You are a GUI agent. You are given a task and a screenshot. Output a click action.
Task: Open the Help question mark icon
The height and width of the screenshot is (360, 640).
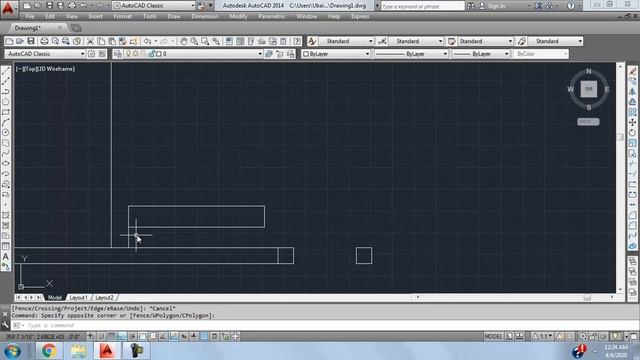[x=297, y=41]
